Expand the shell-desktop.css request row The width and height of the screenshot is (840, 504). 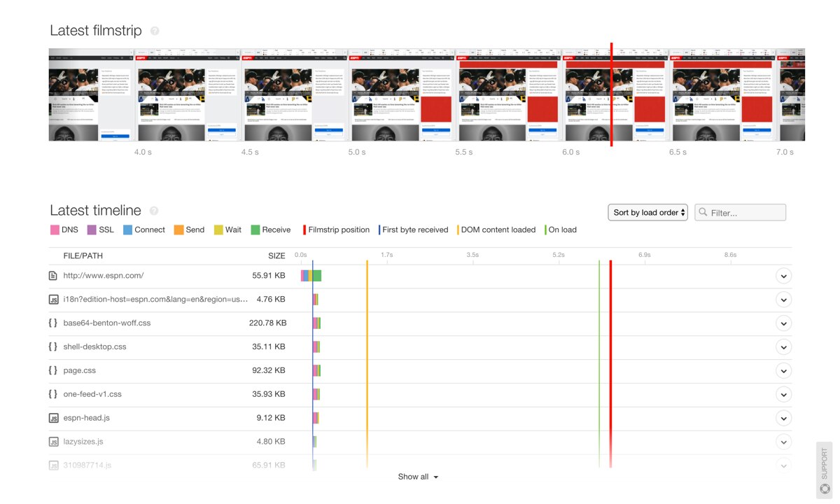coord(783,347)
